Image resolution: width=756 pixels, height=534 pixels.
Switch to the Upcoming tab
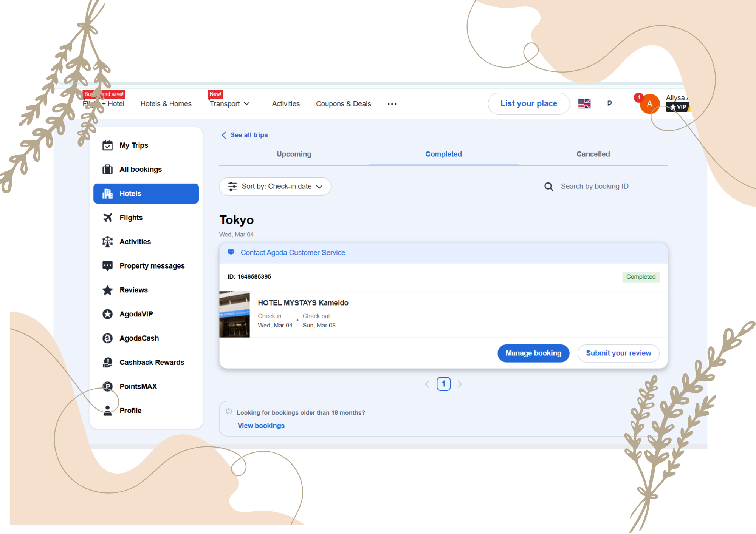click(294, 154)
